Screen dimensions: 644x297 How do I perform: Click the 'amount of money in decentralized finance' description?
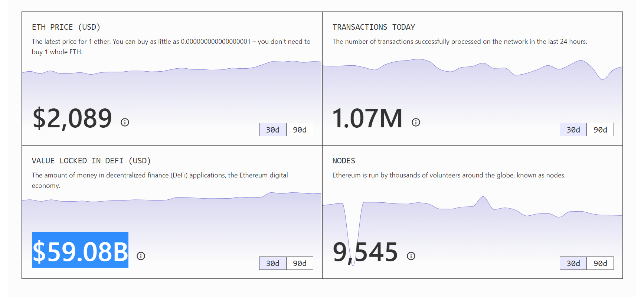point(160,180)
